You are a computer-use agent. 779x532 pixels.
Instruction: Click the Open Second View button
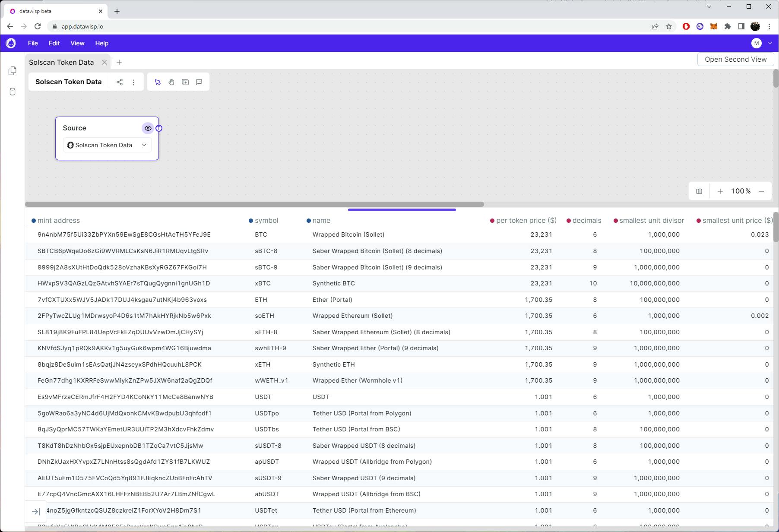pyautogui.click(x=735, y=60)
